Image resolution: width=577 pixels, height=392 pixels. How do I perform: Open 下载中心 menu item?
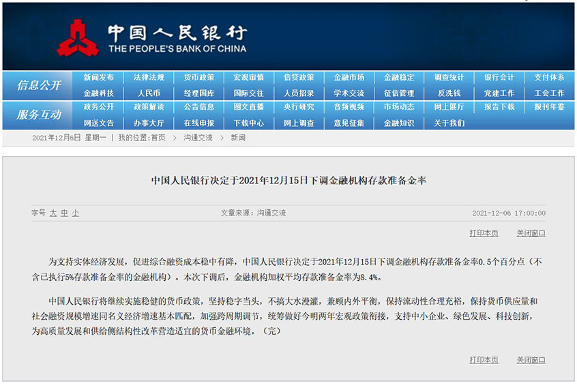pyautogui.click(x=248, y=123)
